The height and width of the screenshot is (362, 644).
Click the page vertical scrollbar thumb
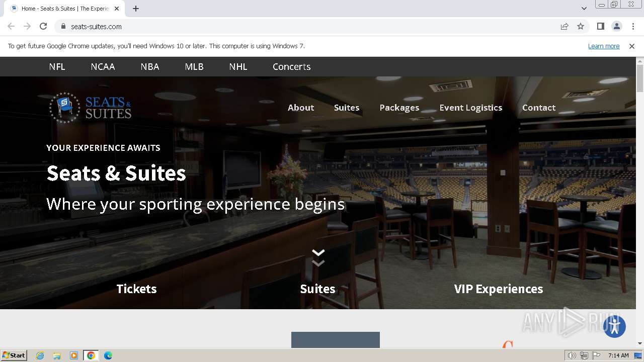(x=640, y=78)
